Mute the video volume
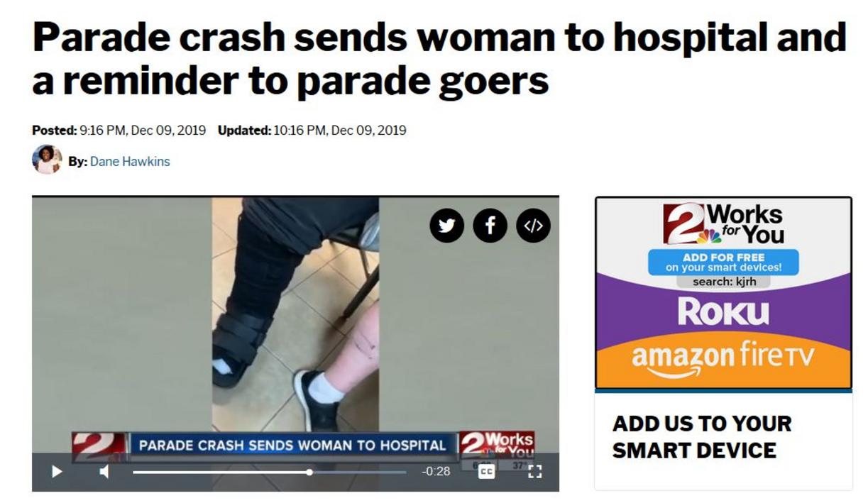Screen dimensions: 868x503 point(104,471)
